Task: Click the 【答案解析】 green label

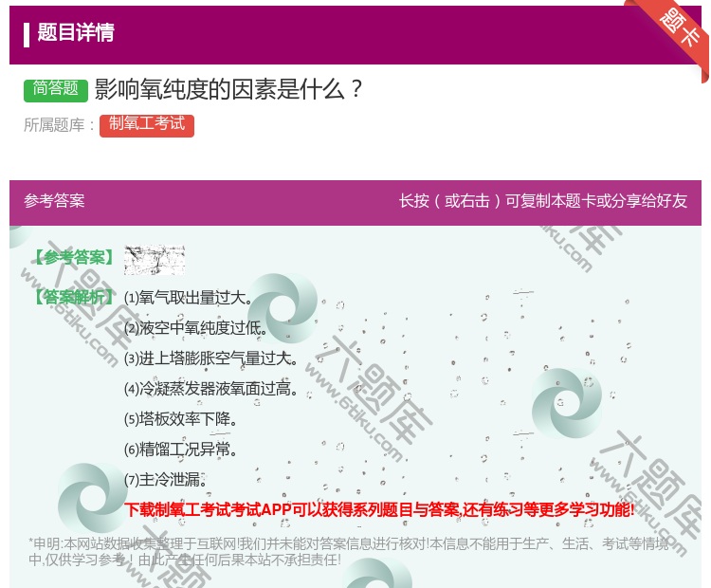Action: pyautogui.click(x=74, y=297)
